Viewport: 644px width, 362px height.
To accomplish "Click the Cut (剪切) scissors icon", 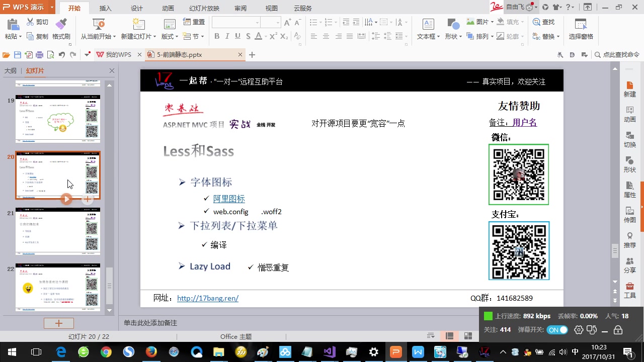I will click(x=30, y=22).
